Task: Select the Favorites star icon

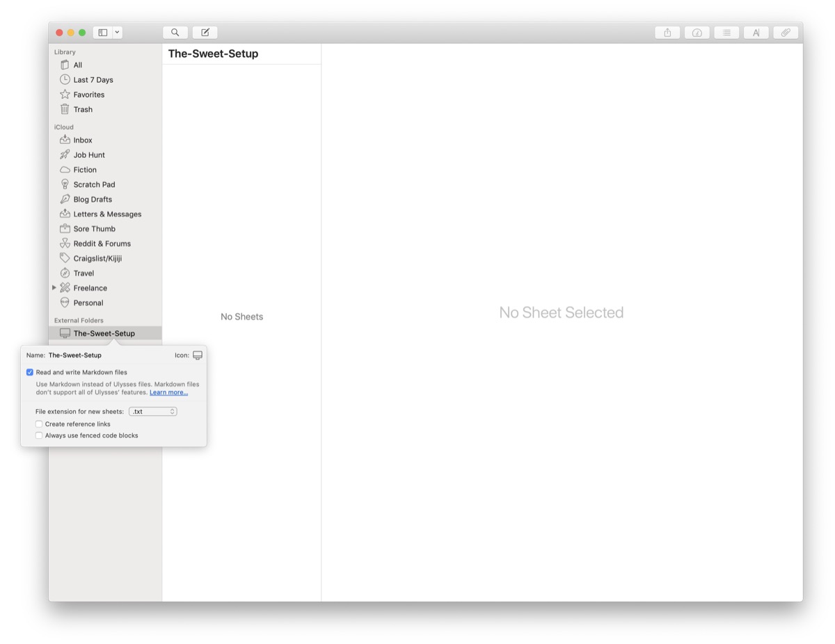Action: tap(65, 94)
